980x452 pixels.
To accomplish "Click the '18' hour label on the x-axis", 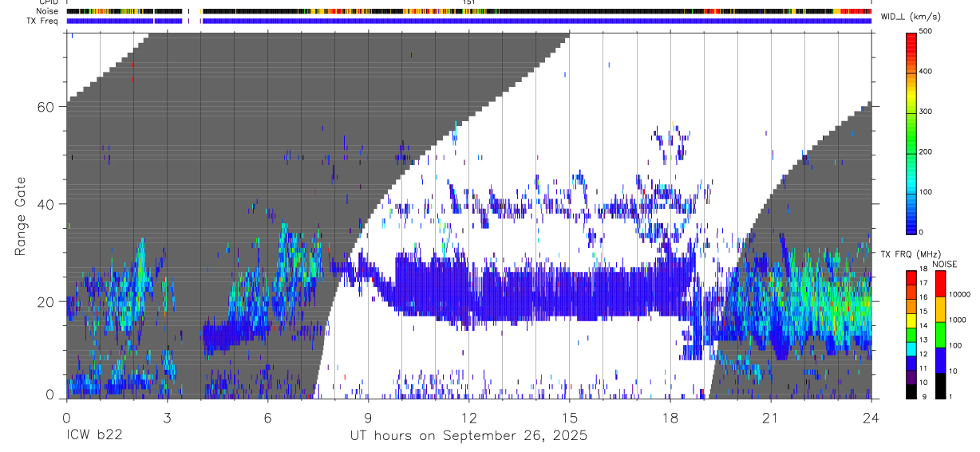I will (670, 416).
